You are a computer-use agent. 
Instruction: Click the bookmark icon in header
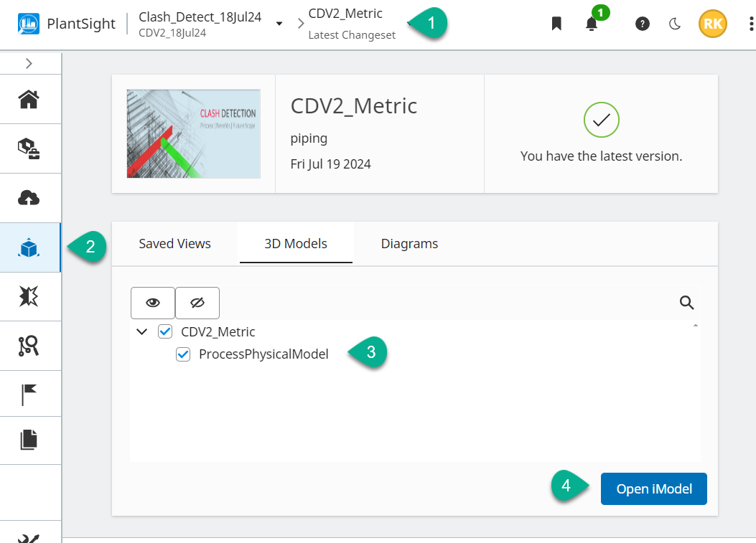tap(556, 24)
